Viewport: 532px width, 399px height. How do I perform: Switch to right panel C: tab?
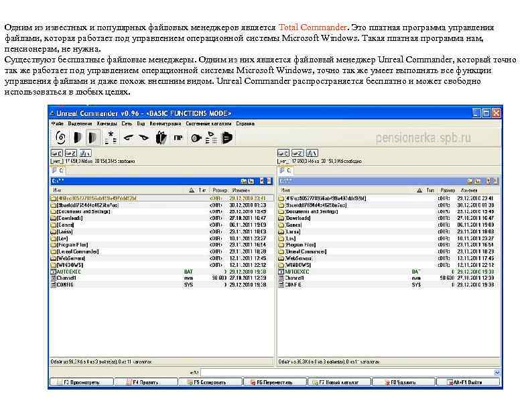pos(285,170)
